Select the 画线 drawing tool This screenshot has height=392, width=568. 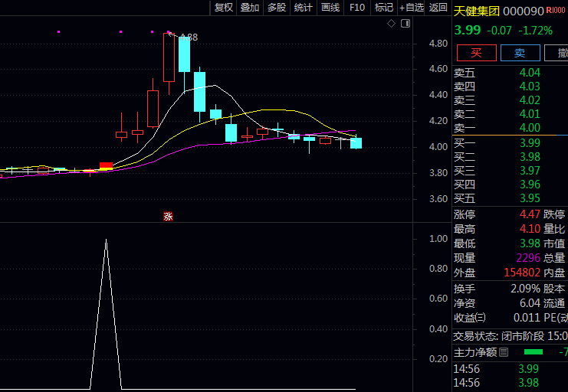(x=330, y=8)
